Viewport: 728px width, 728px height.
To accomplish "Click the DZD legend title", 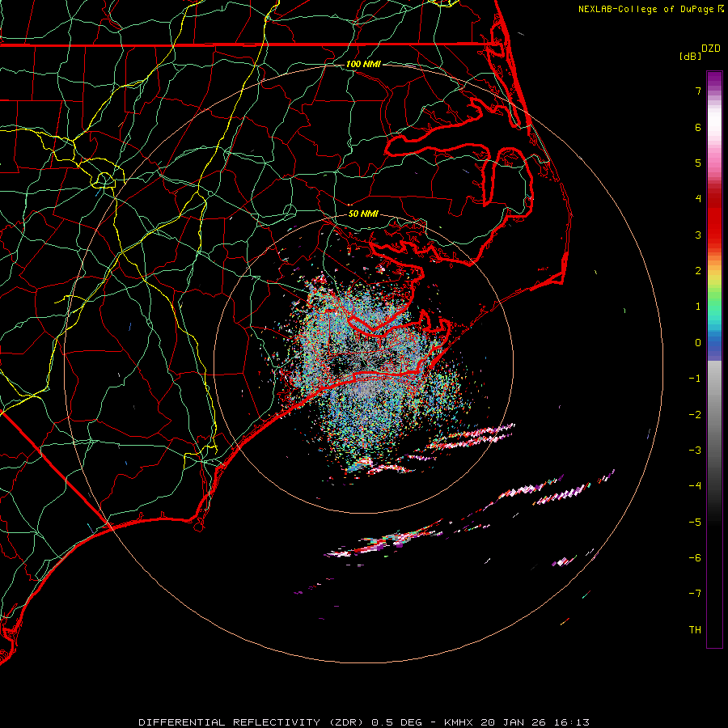I will (x=711, y=49).
